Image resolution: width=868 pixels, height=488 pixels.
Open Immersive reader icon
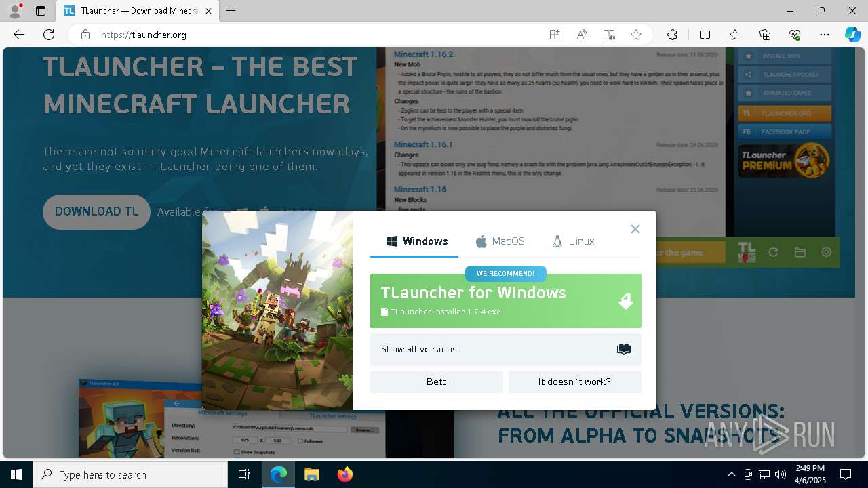(x=609, y=35)
